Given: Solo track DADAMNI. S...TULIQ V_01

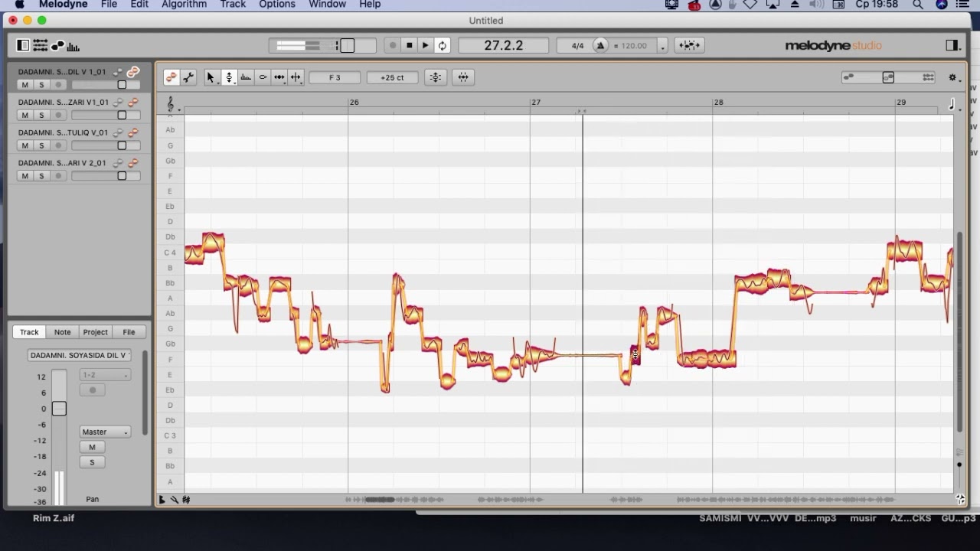Looking at the screenshot, I should coord(41,145).
